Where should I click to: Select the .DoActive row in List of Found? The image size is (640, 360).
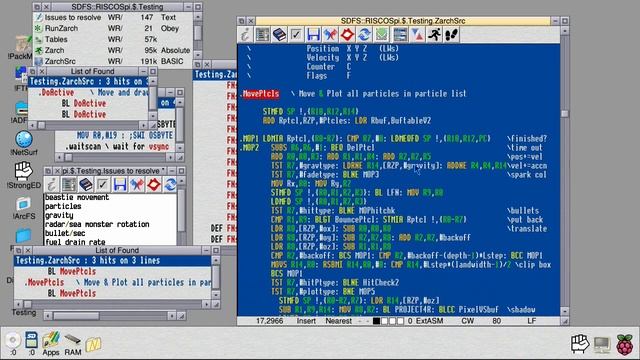click(88, 93)
